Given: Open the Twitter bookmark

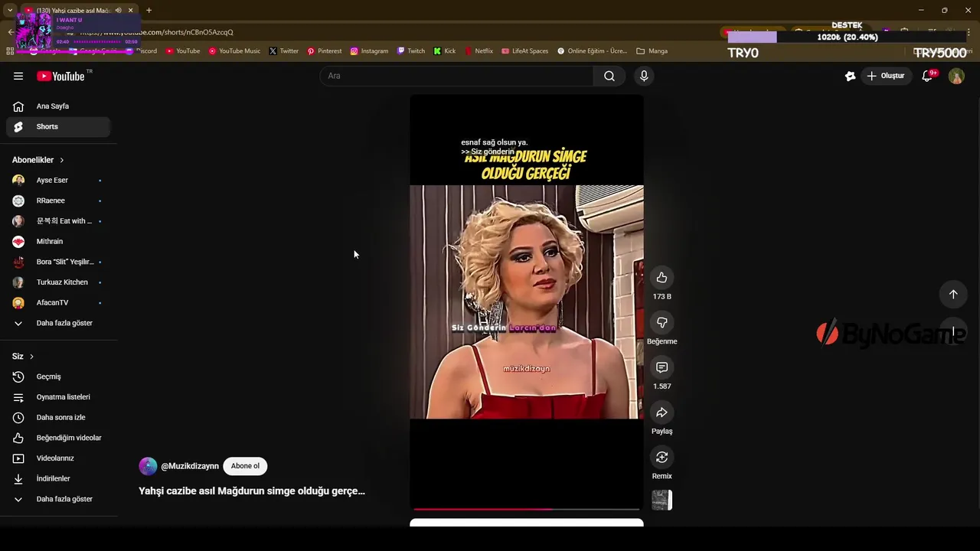Looking at the screenshot, I should (283, 51).
